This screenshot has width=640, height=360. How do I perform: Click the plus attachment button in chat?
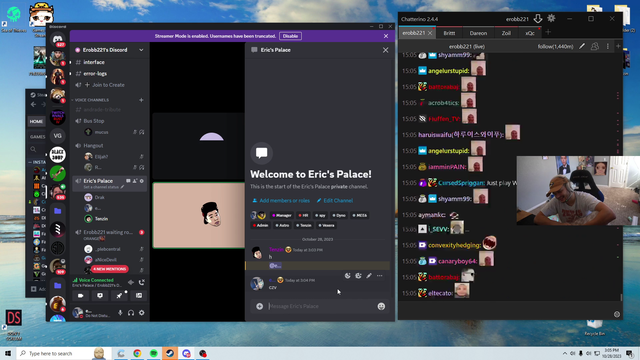[x=260, y=306]
